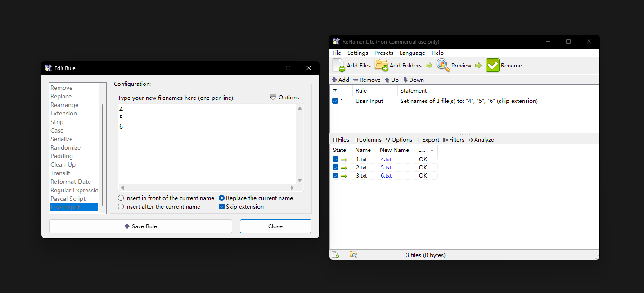Uncheck the 1.txt file checkbox

[335, 160]
